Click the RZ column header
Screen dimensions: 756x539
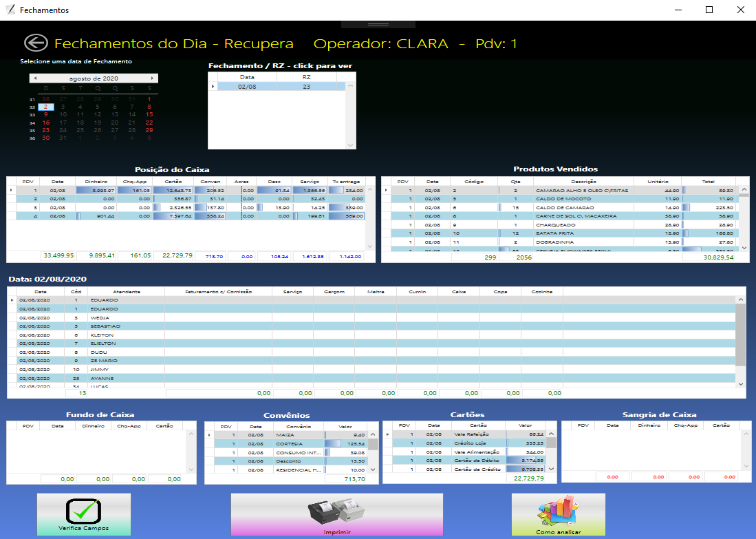coord(307,77)
